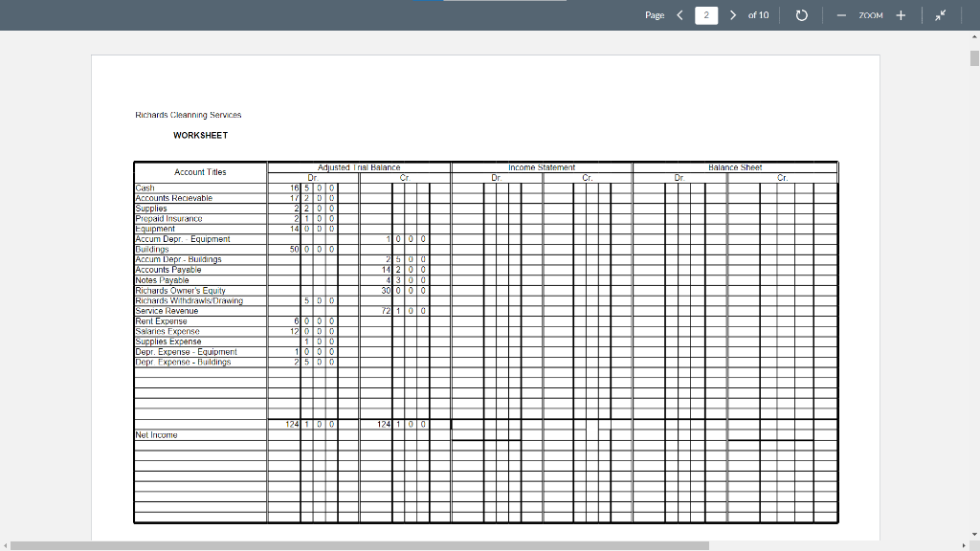
Task: Click the Richards Cleanning Services heading
Action: (187, 114)
